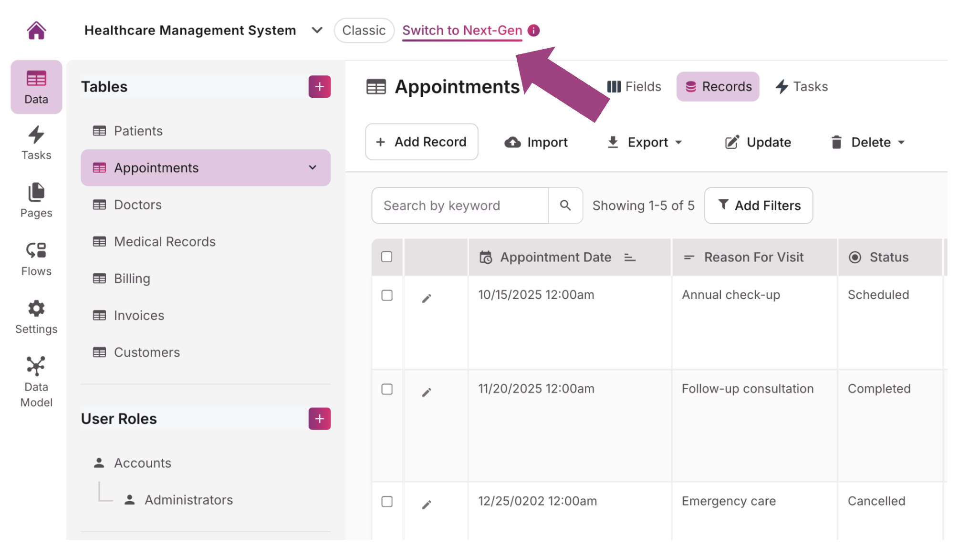Select the Emergency care row checkbox
980x557 pixels.
click(x=387, y=502)
